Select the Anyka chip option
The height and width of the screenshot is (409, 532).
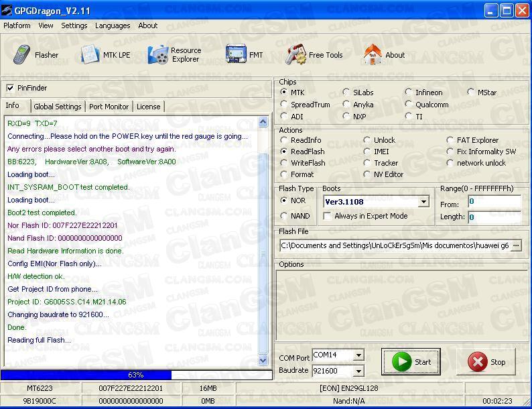(x=346, y=104)
